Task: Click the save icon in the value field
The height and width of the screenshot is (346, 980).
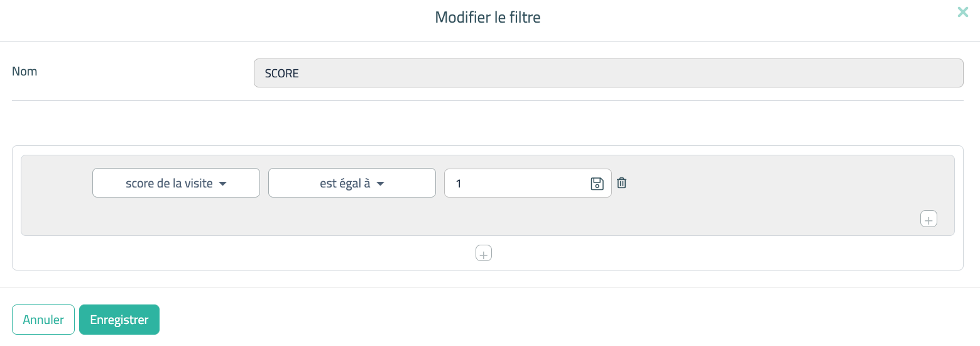Action: pos(597,184)
